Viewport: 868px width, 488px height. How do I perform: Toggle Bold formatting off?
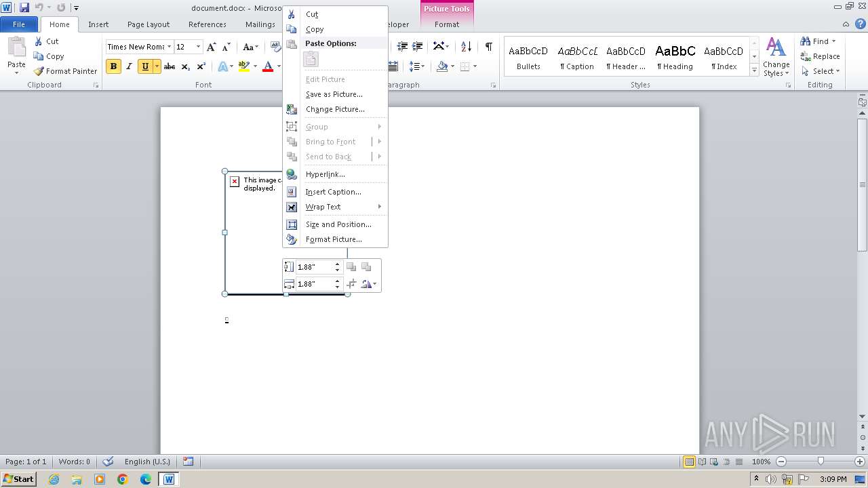click(x=113, y=66)
